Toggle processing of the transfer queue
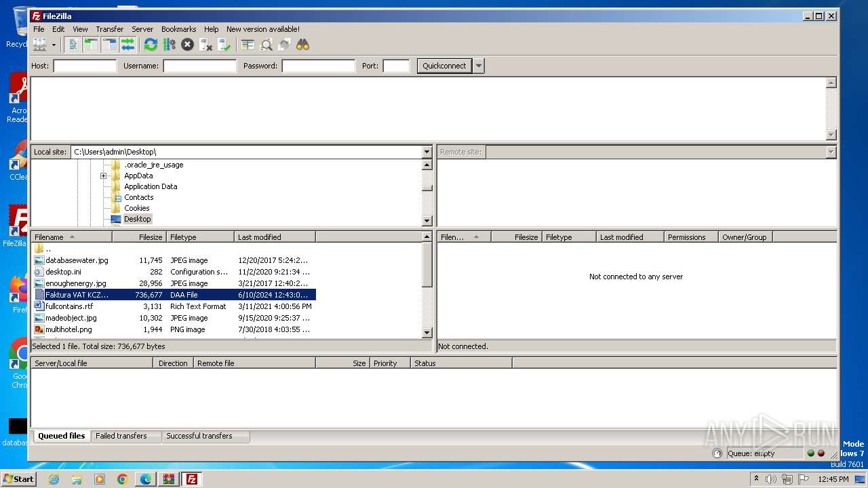 click(x=169, y=45)
